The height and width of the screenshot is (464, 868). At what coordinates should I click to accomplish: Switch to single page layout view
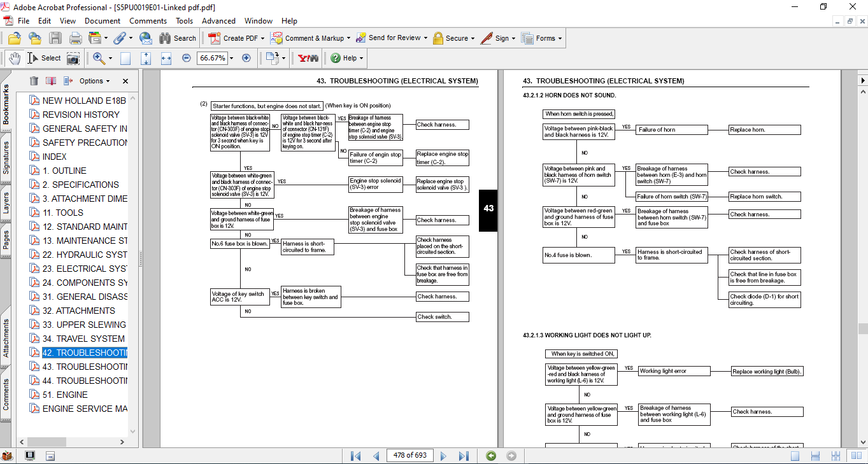[795, 456]
